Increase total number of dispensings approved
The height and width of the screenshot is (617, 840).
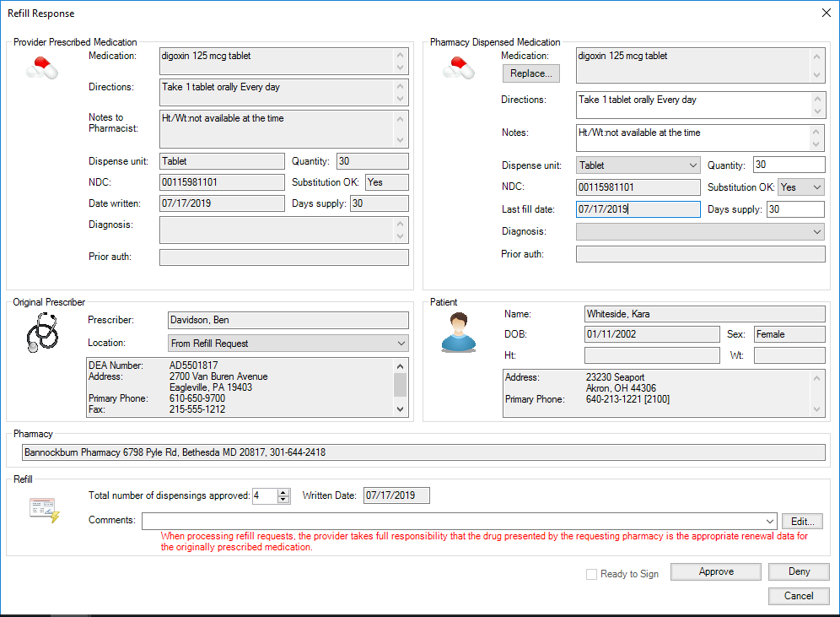coord(283,492)
